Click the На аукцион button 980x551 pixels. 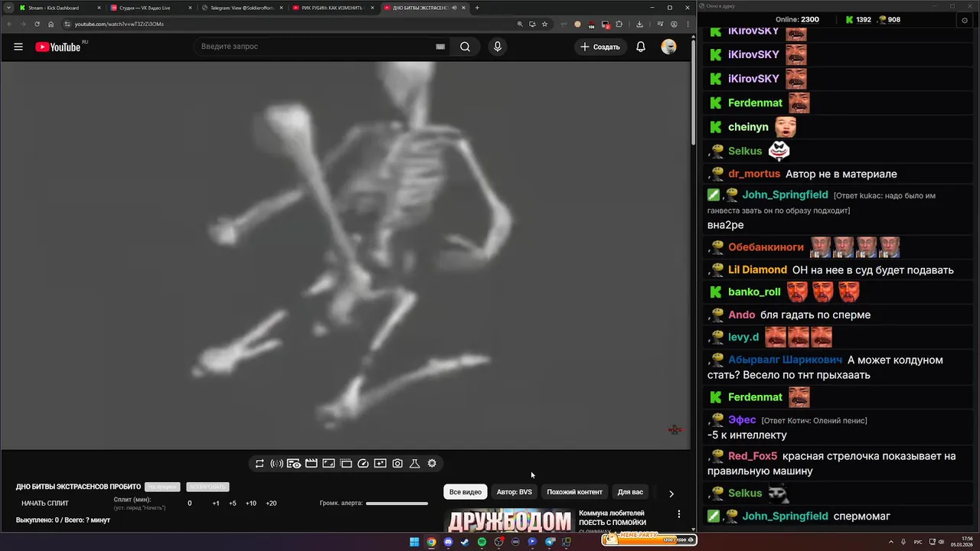click(x=162, y=487)
